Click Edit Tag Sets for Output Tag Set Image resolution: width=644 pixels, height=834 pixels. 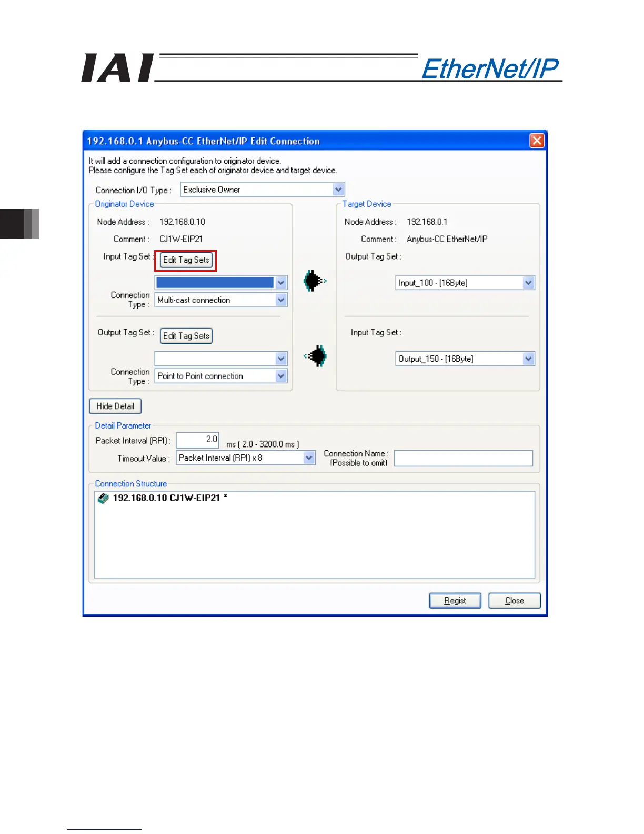tap(186, 336)
